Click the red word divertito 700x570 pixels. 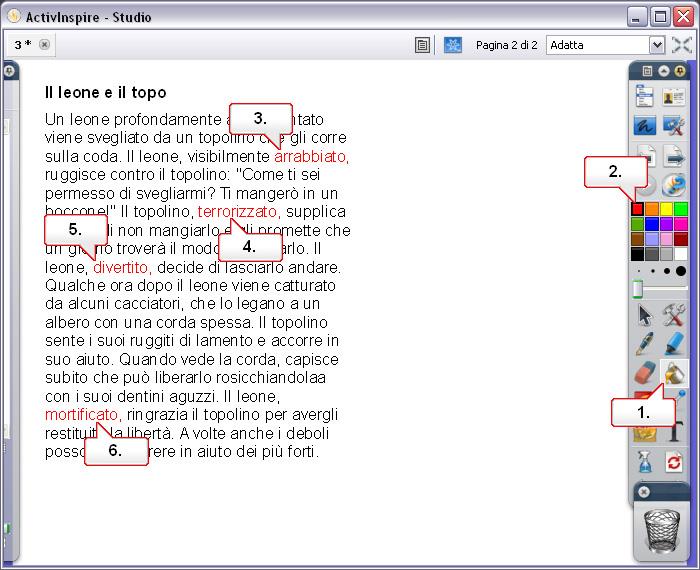click(x=122, y=267)
